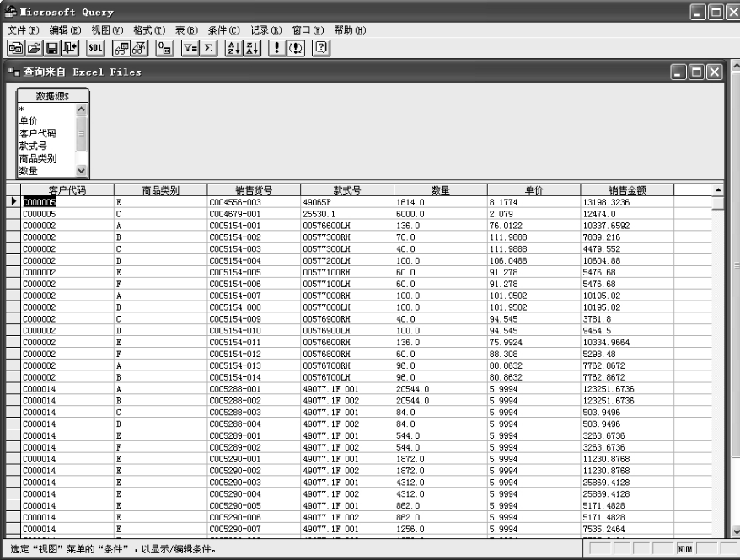The height and width of the screenshot is (560, 740).
Task: Click cell C005154-004 in 销售货号 column
Action: [x=254, y=261]
